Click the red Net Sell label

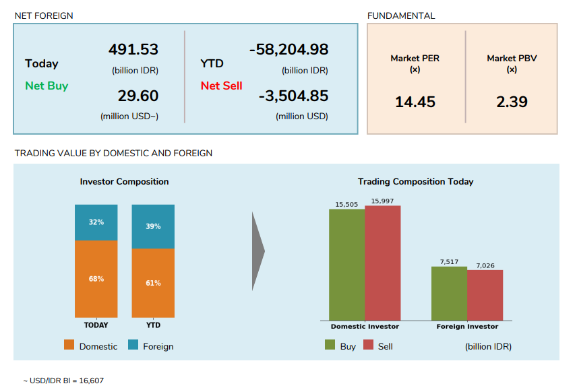pos(221,86)
